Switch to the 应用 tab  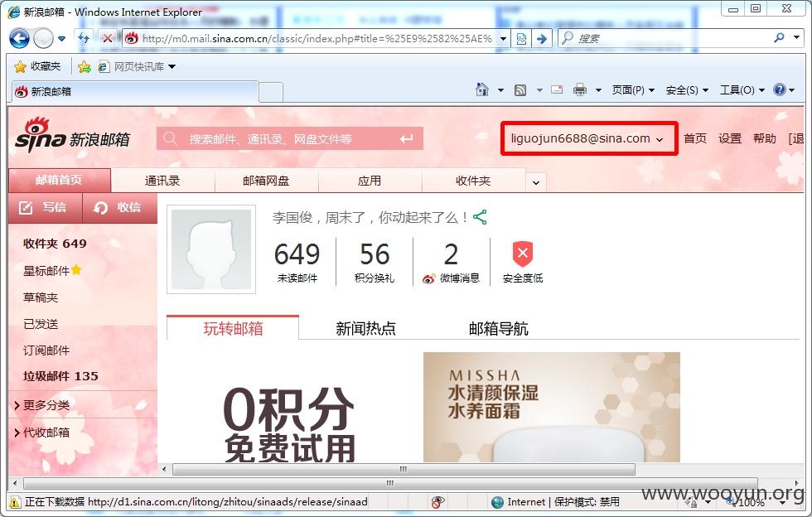[x=370, y=181]
